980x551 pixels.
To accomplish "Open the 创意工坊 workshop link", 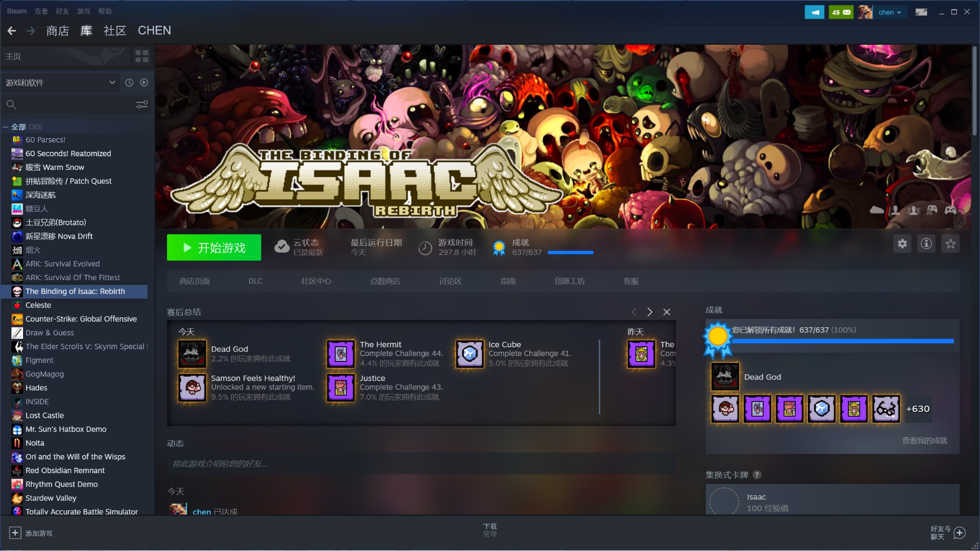I will click(x=569, y=281).
